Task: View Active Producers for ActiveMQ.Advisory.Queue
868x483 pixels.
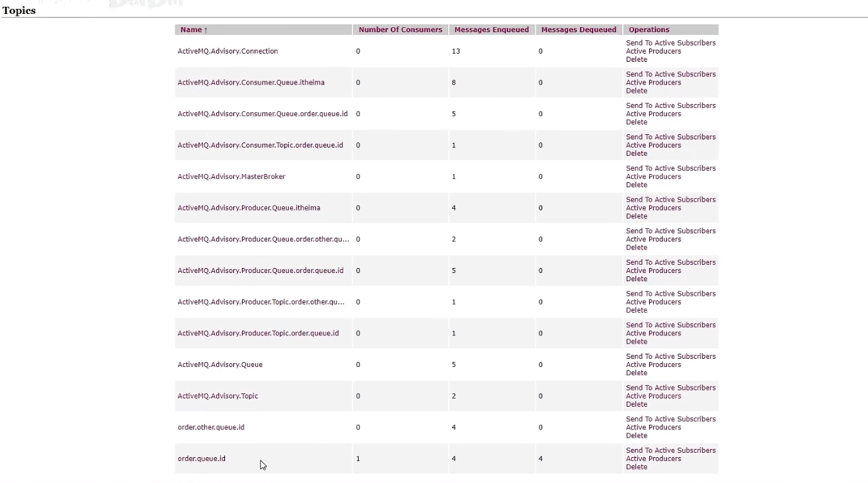Action: tap(653, 364)
